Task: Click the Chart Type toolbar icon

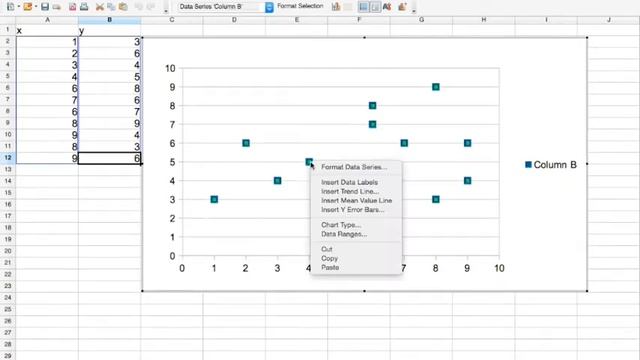Action: (x=336, y=7)
